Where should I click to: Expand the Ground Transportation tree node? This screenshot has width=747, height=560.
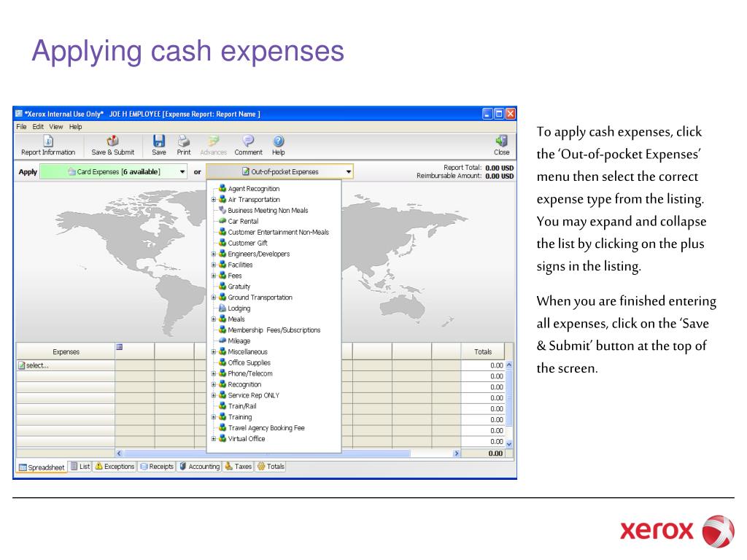[x=214, y=297]
